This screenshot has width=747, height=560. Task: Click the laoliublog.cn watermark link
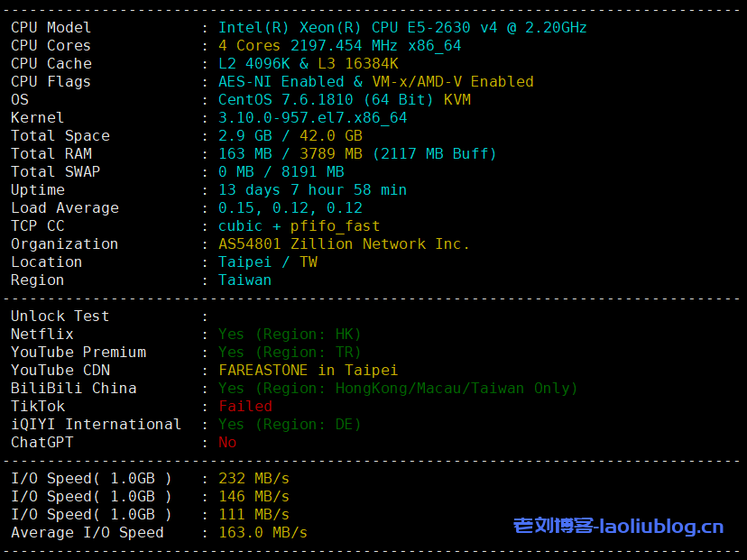(x=618, y=526)
